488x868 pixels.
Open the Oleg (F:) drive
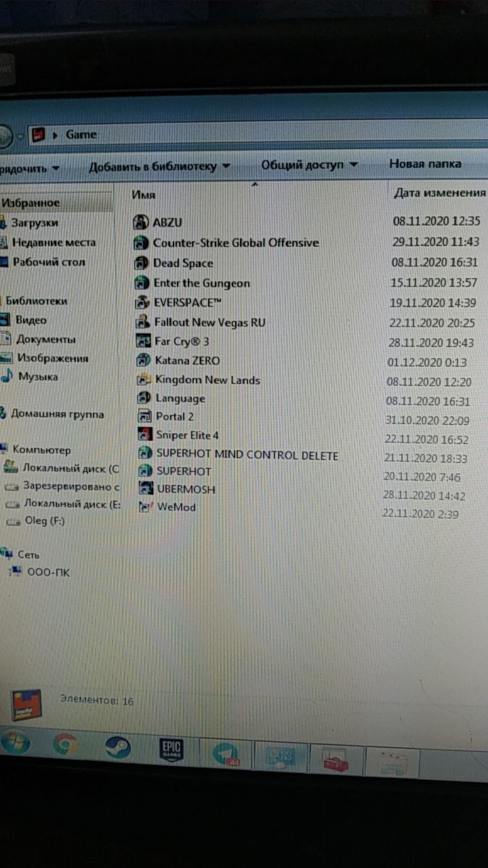click(45, 521)
